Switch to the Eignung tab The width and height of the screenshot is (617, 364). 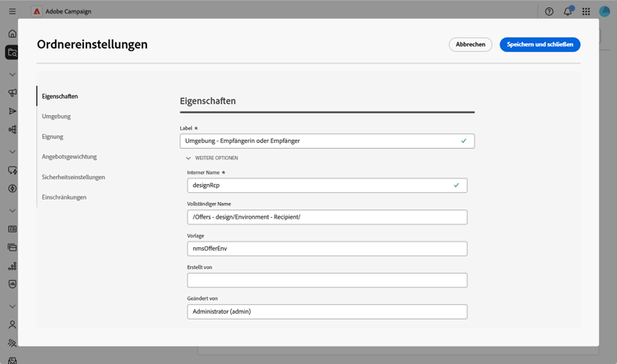pos(53,136)
